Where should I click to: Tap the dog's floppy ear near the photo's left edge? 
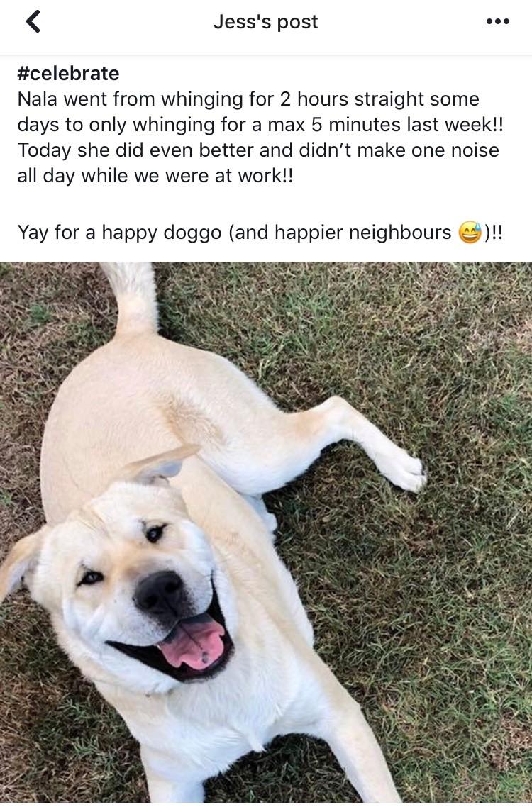click(x=20, y=564)
